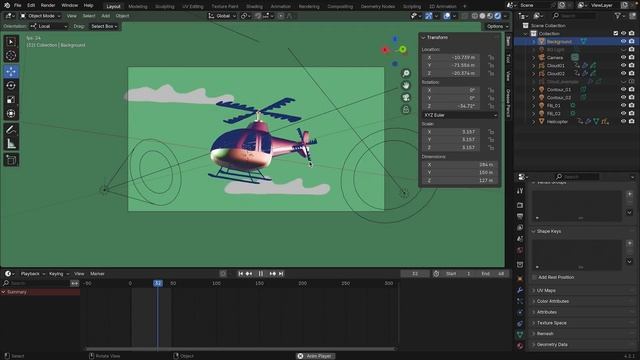Viewport: 640px width, 360px height.
Task: Activate the 3D Cursor tool
Action: pyautogui.click(x=11, y=56)
